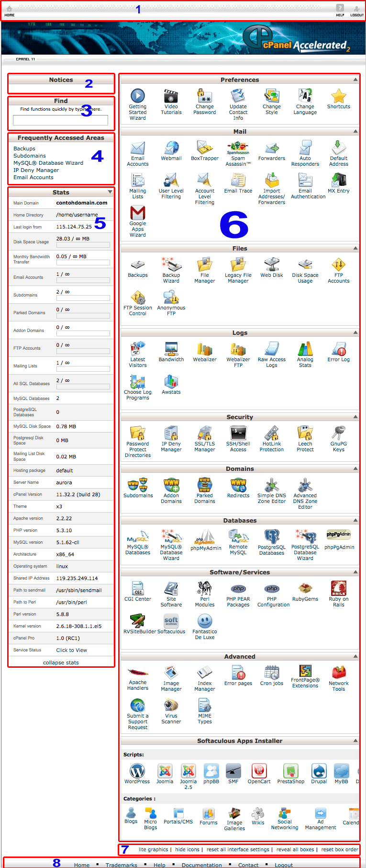
Task: Open Subdomains in Frequently Accessed Areas
Action: (x=30, y=156)
